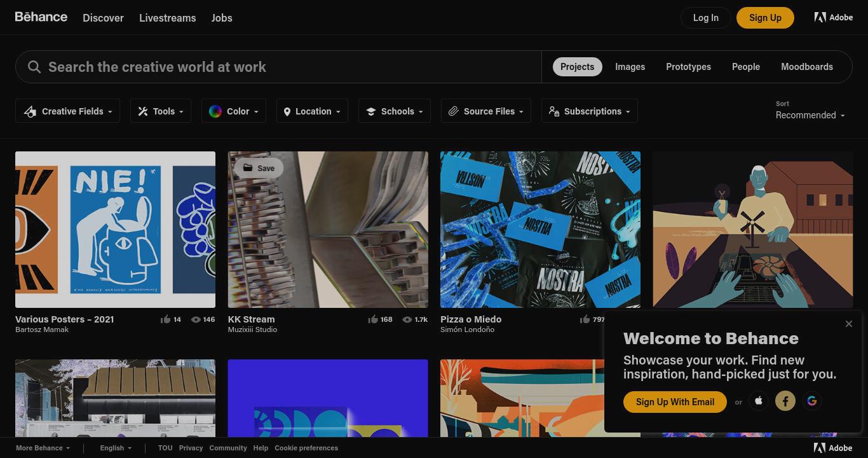Click the thumbs-up icon on Pizza o Miedo

pos(585,319)
